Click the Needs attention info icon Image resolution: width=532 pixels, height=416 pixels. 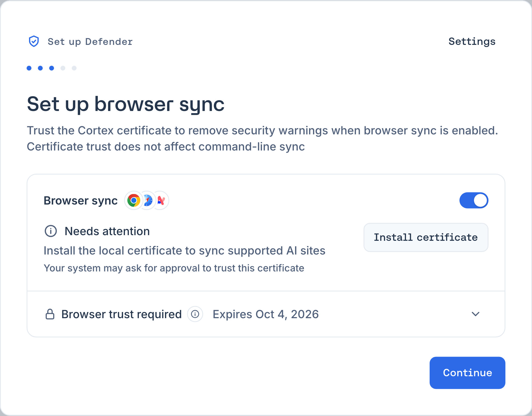51,231
